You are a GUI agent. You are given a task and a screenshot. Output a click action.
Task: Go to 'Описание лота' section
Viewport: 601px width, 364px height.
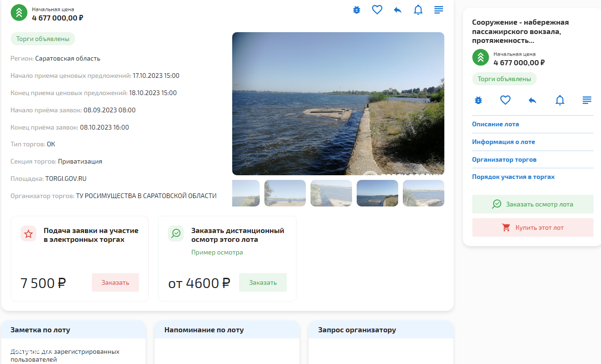(495, 124)
